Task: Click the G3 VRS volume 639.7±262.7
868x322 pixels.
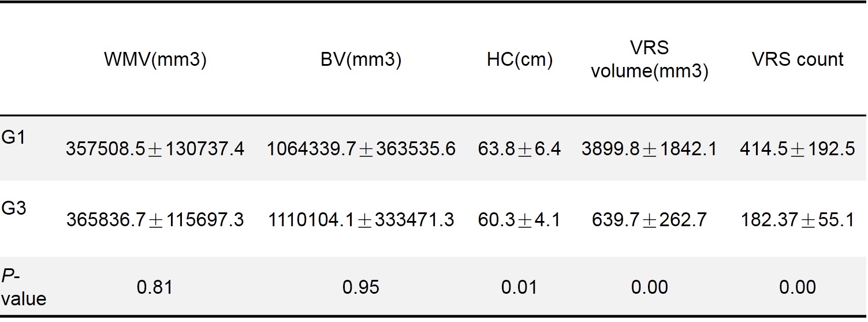Action: [650, 220]
